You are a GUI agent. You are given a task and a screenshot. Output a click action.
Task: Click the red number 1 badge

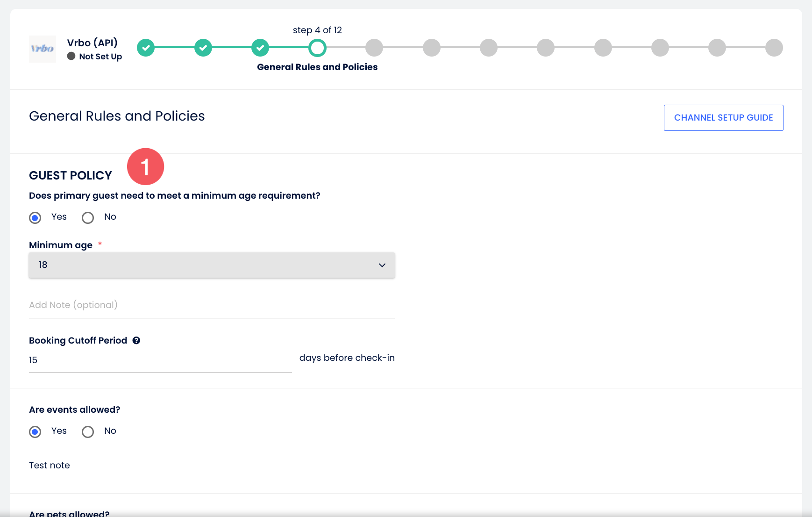click(x=145, y=167)
